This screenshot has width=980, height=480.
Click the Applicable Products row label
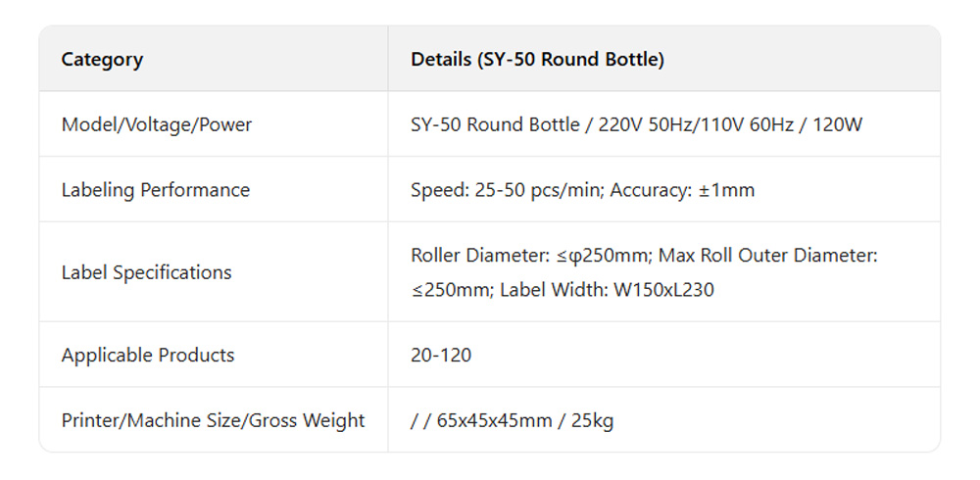148,355
